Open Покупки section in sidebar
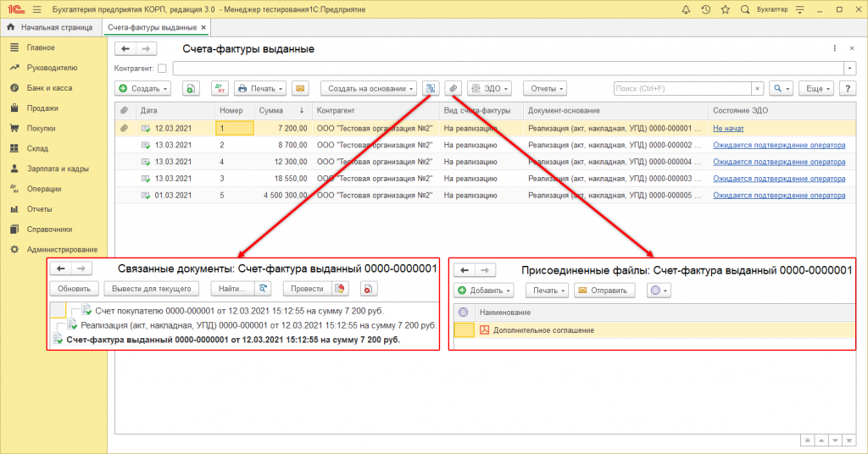Image resolution: width=868 pixels, height=454 pixels. pos(41,128)
